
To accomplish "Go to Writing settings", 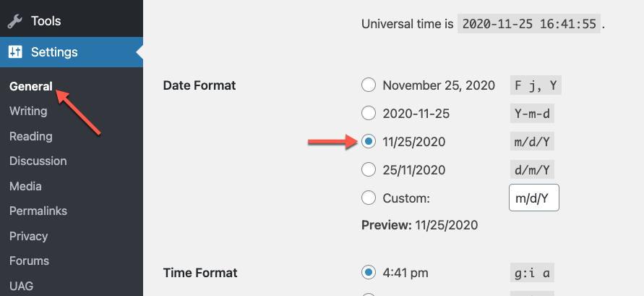I will (x=28, y=111).
